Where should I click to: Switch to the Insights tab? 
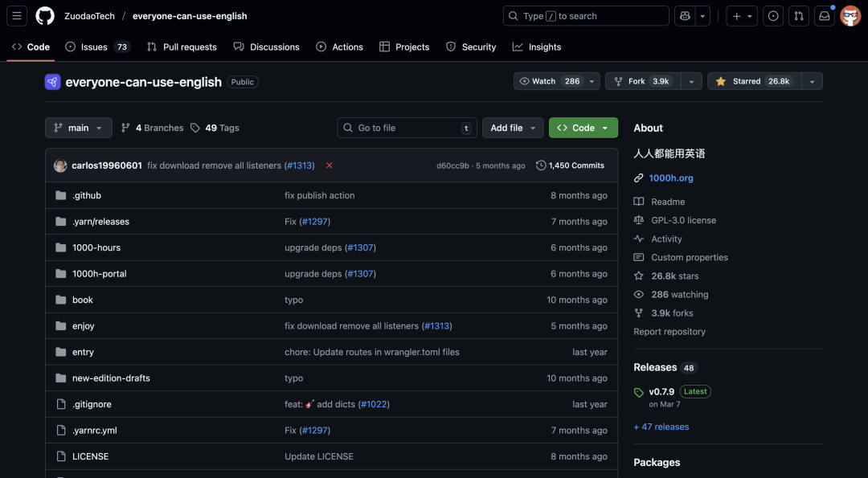click(x=537, y=47)
